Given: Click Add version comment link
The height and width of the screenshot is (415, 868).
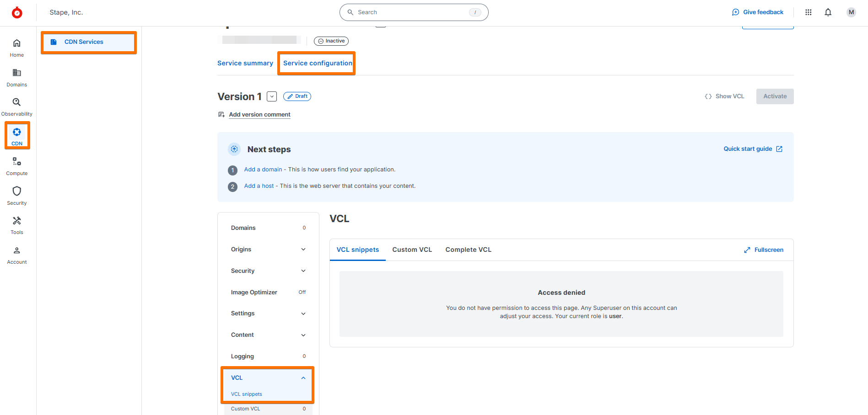Looking at the screenshot, I should 259,115.
